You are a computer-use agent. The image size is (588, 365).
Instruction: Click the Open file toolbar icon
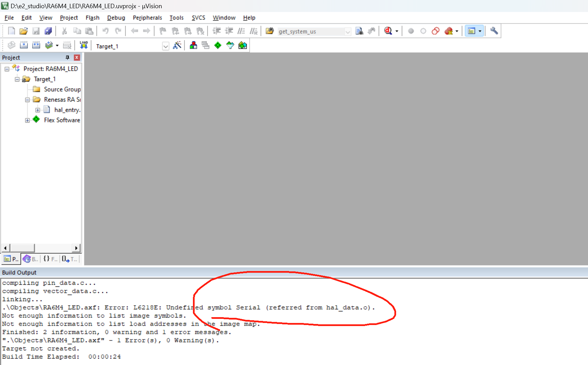[x=24, y=31]
